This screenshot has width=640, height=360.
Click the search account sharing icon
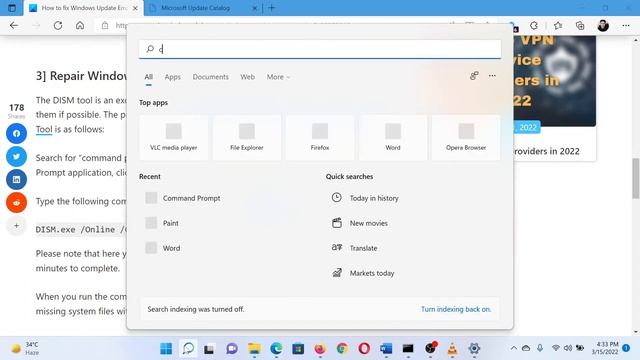pyautogui.click(x=474, y=76)
